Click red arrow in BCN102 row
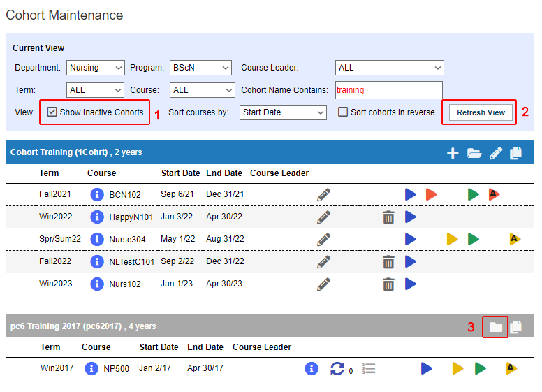 [x=431, y=194]
